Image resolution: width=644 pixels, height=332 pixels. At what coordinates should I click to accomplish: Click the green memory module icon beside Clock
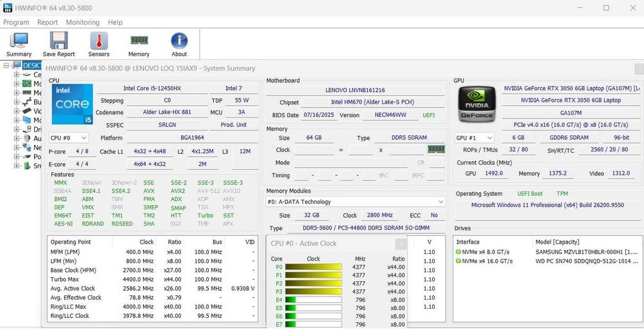pyautogui.click(x=436, y=149)
